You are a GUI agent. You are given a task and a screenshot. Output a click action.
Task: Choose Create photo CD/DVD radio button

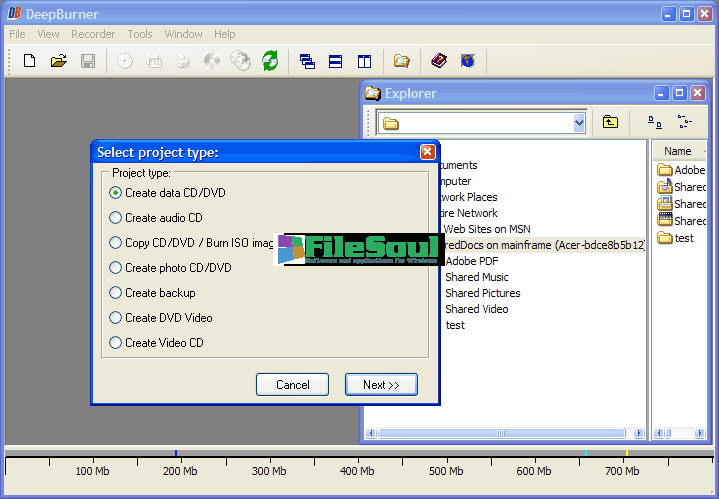point(116,268)
